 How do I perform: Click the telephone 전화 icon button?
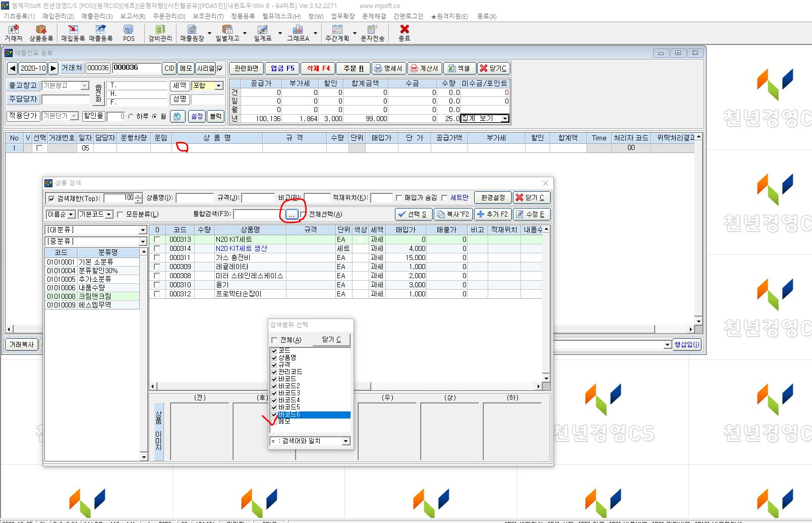pyautogui.click(x=98, y=93)
